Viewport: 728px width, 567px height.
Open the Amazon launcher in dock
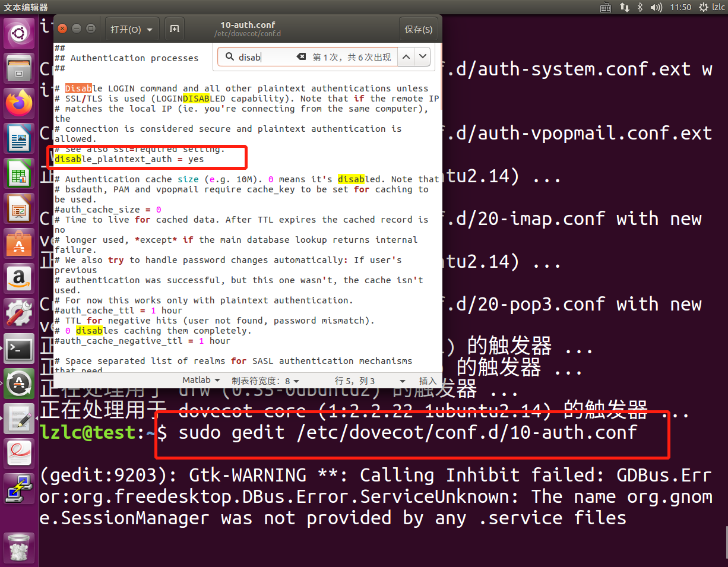point(19,279)
